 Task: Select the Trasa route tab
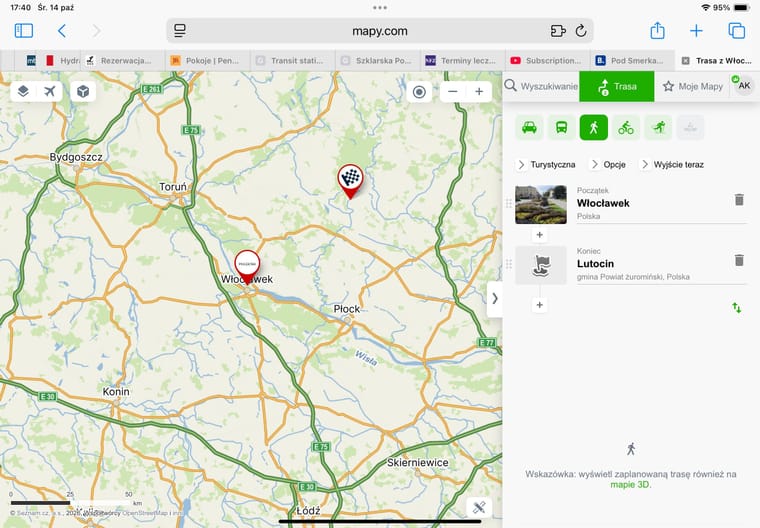[x=617, y=86]
